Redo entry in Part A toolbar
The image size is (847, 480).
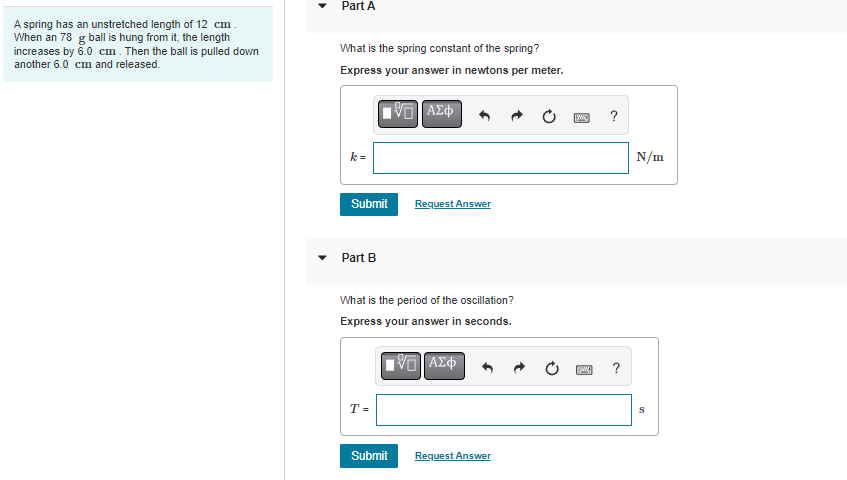coord(517,116)
